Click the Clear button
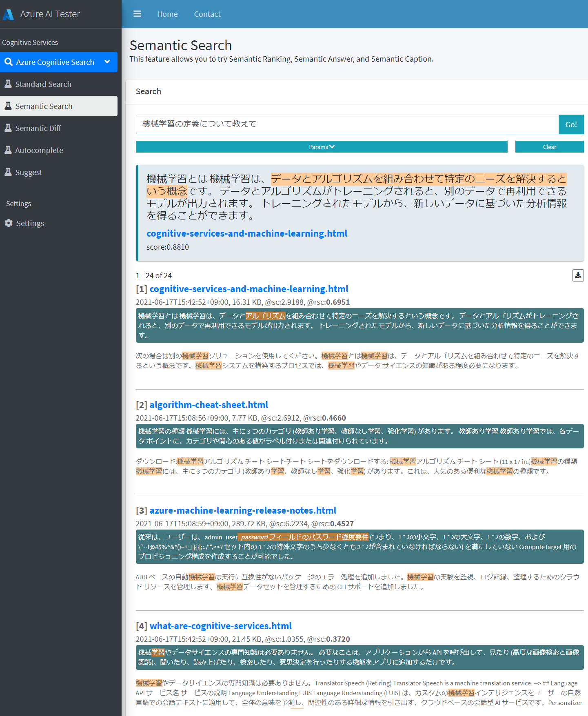 (x=549, y=147)
